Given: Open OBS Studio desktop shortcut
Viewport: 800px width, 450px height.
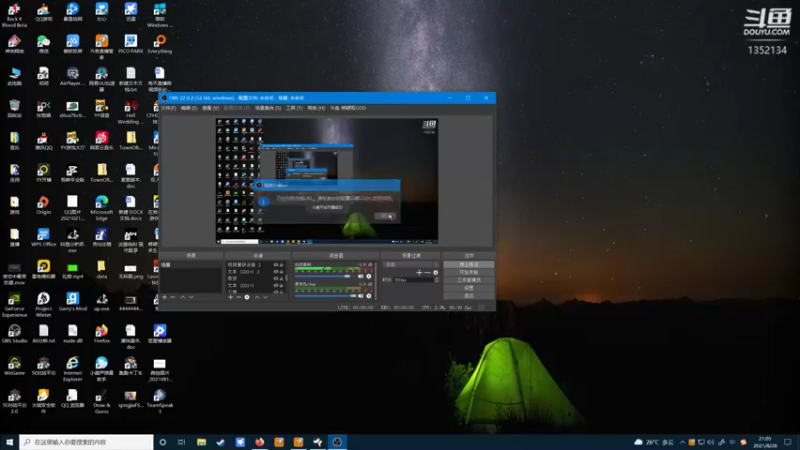Looking at the screenshot, I should tap(14, 334).
